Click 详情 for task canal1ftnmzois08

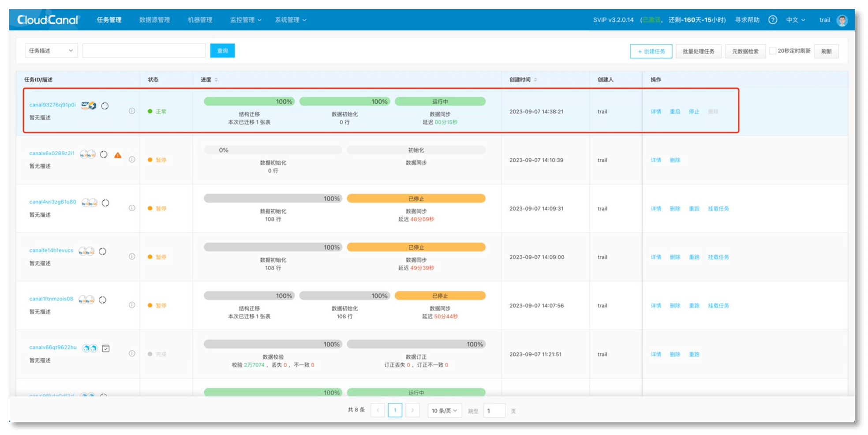(656, 306)
